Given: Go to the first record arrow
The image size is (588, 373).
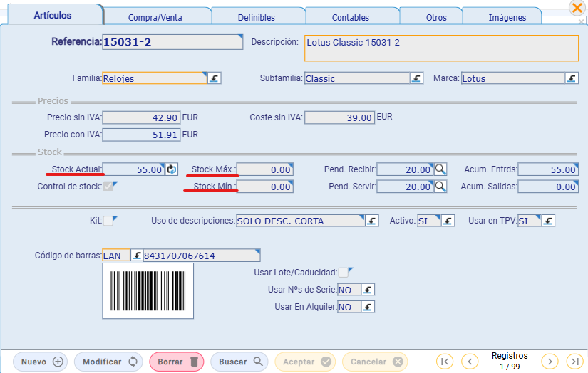Looking at the screenshot, I should (445, 362).
